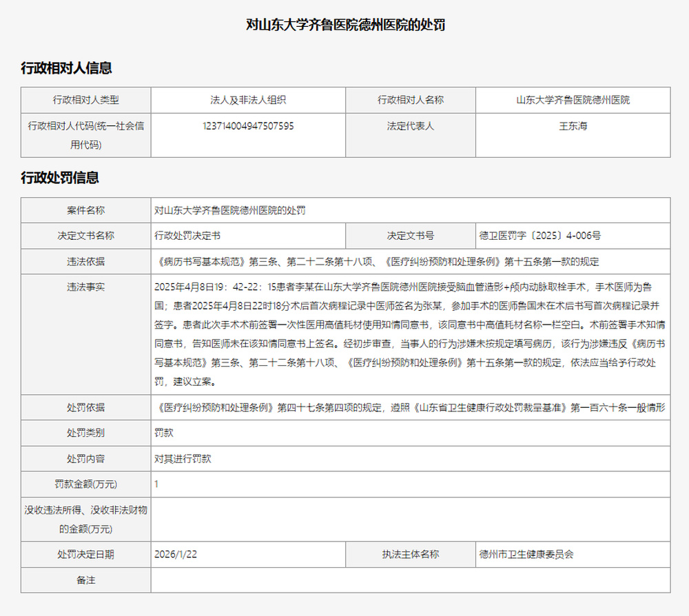
Task: Click enforcement agency 德州市卫生健康委员会
Action: coord(526,554)
